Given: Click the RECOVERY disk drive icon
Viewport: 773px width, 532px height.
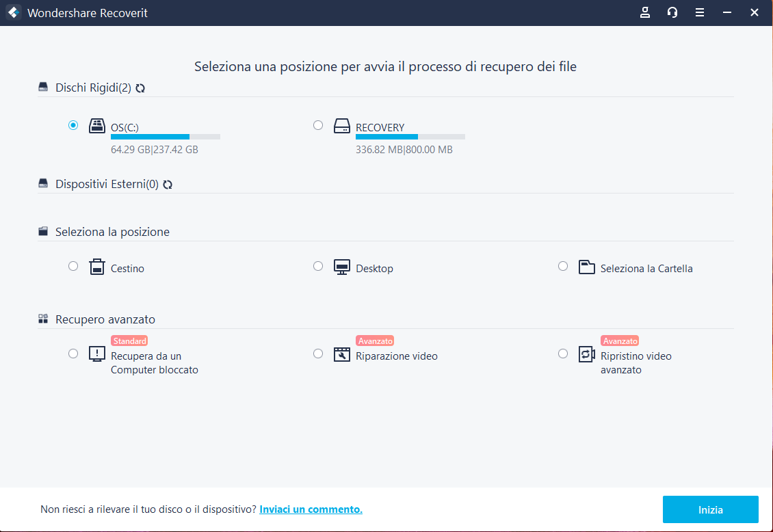Looking at the screenshot, I should [x=341, y=126].
